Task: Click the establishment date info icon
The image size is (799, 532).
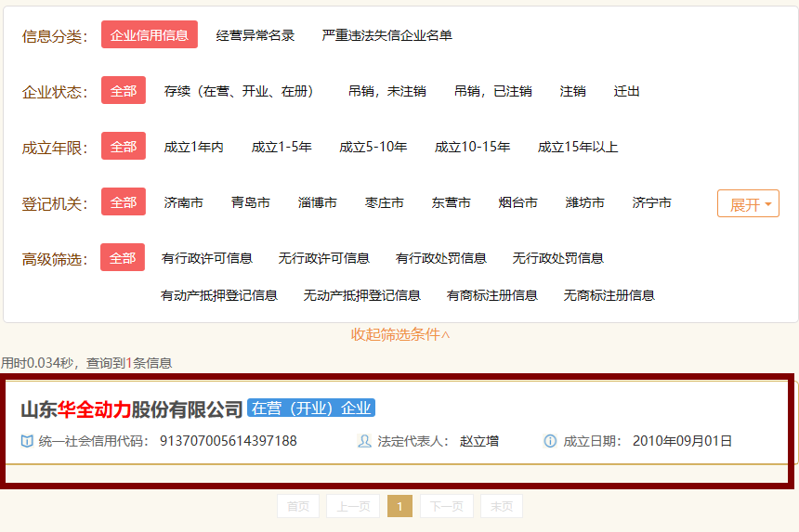Action: coord(550,441)
